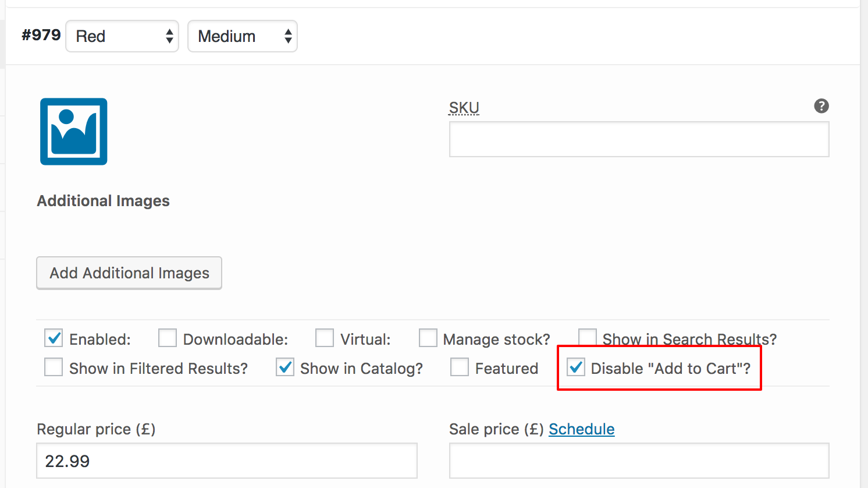The image size is (868, 488).
Task: Enable Manage stock for this variation
Action: (x=428, y=338)
